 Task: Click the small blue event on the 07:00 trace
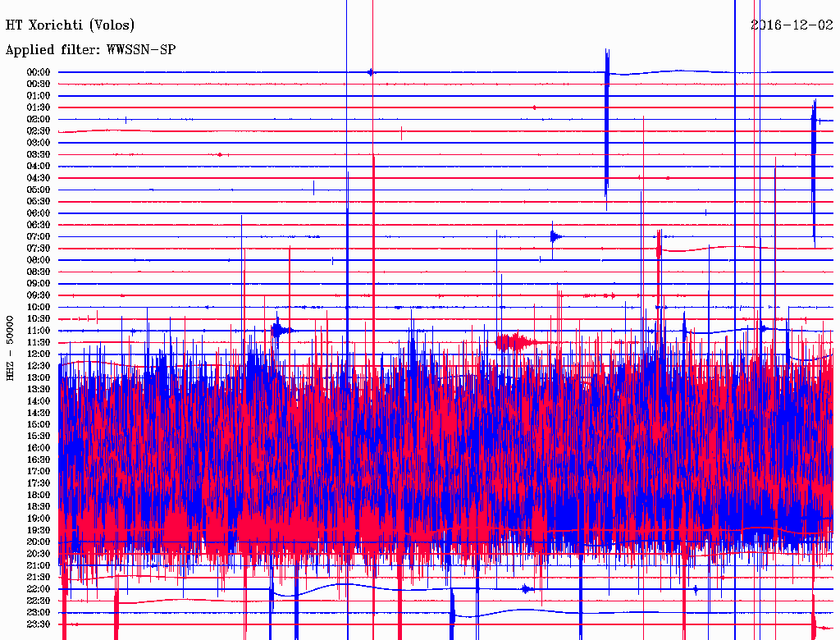pos(555,237)
